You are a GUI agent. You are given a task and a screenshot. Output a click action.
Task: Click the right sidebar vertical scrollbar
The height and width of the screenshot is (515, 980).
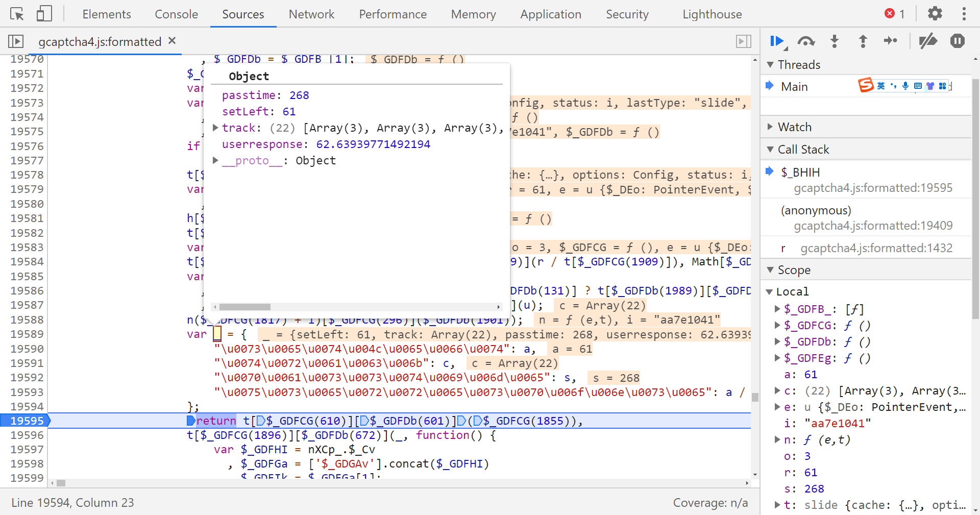(x=975, y=199)
